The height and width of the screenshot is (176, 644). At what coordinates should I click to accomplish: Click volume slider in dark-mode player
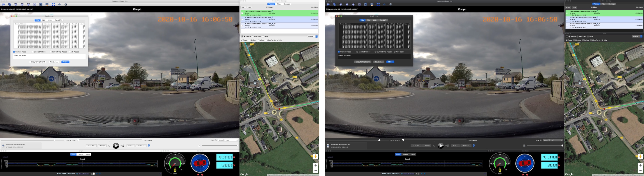tap(545, 145)
